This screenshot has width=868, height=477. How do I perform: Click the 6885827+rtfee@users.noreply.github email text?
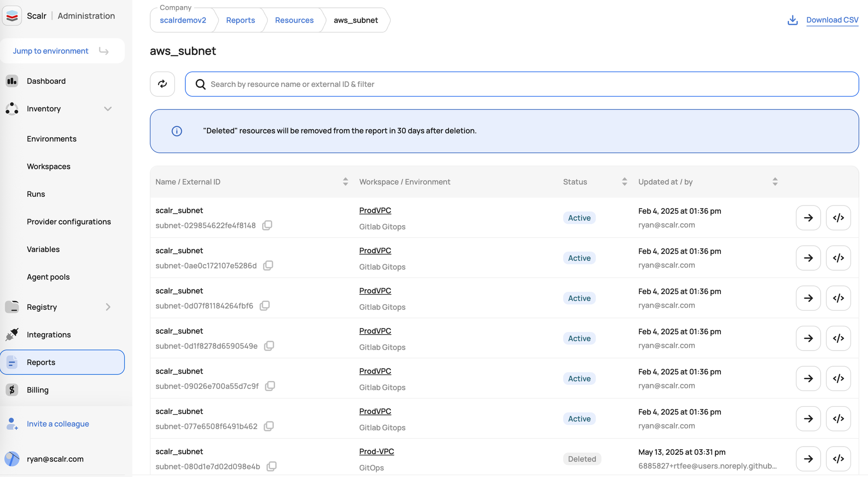tap(707, 466)
